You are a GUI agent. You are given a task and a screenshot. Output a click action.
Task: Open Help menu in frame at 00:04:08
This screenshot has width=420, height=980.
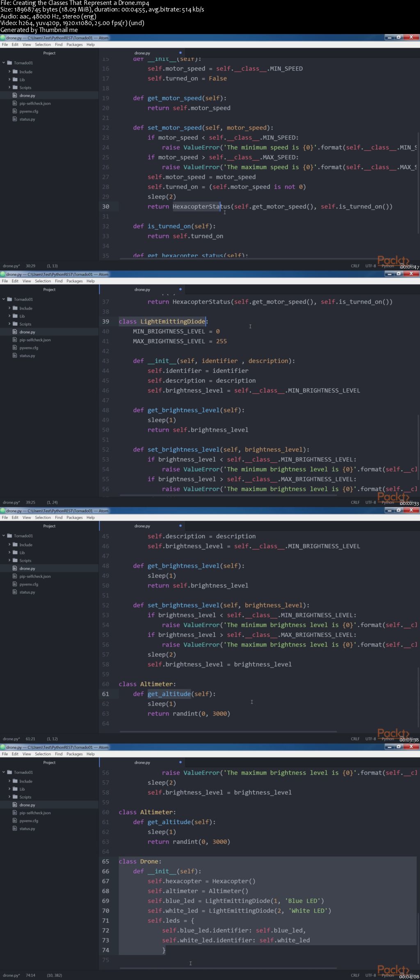[91, 754]
